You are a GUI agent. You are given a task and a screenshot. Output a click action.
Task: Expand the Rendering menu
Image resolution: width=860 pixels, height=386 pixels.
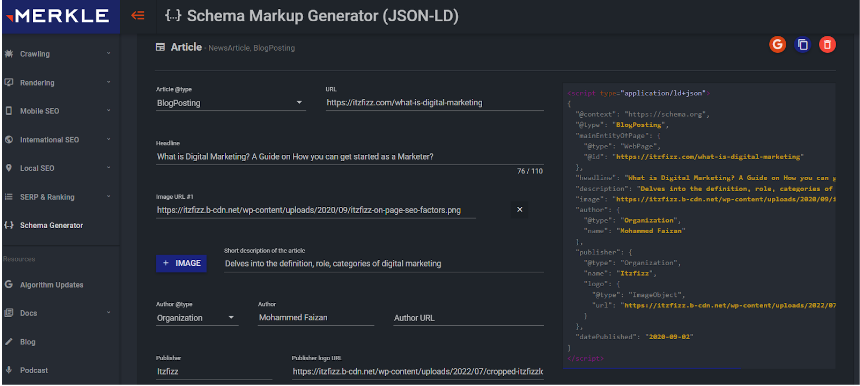click(x=109, y=82)
